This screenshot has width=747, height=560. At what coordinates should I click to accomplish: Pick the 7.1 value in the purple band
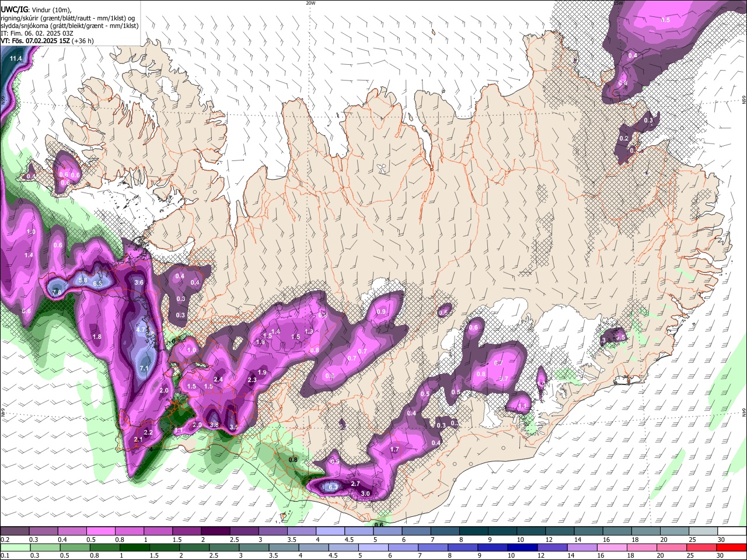coord(144,369)
